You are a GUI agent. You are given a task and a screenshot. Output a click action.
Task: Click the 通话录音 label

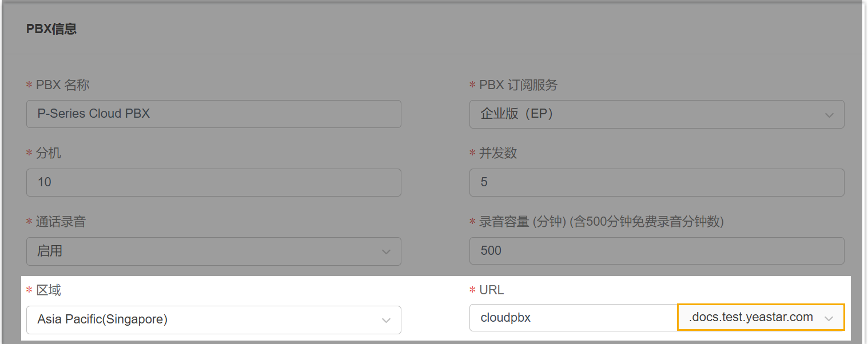click(x=61, y=222)
